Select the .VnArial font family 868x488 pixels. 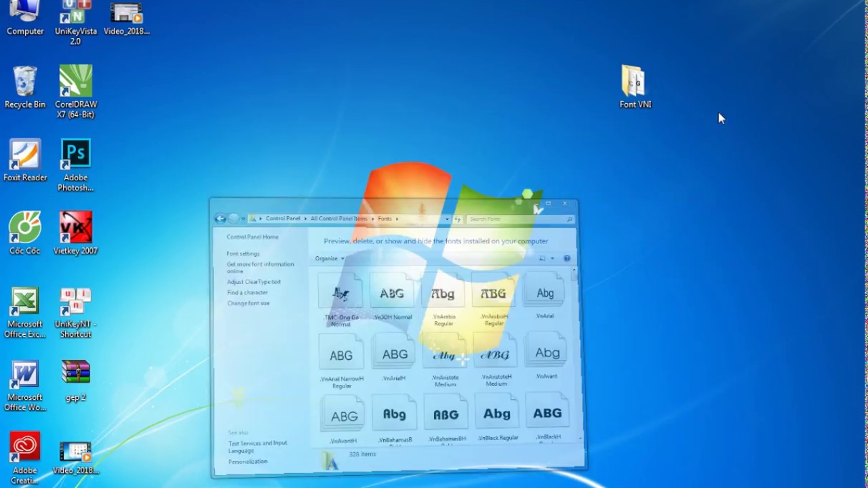545,297
